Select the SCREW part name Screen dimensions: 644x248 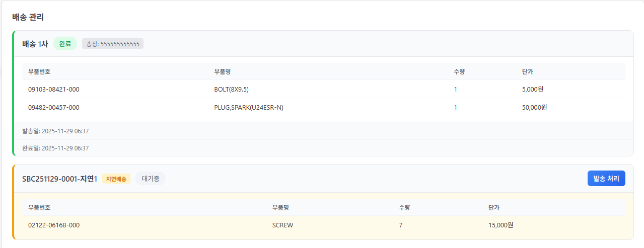[x=282, y=225]
